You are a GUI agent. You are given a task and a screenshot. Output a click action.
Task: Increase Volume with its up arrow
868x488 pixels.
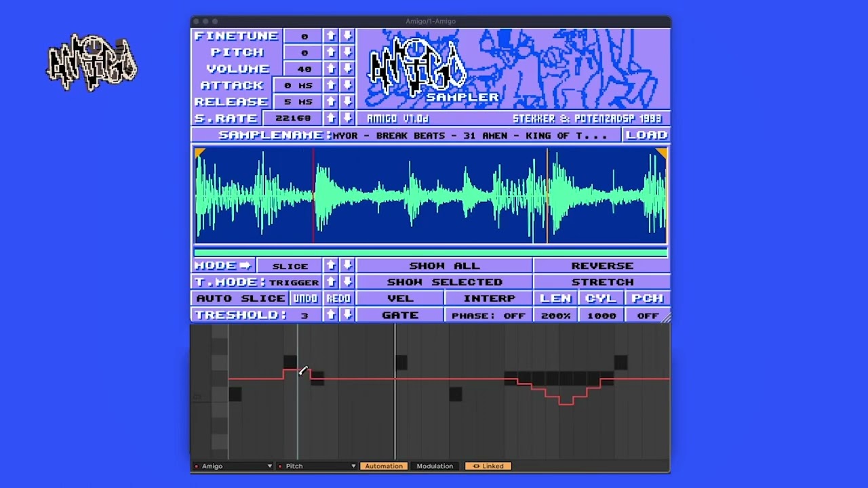[331, 68]
